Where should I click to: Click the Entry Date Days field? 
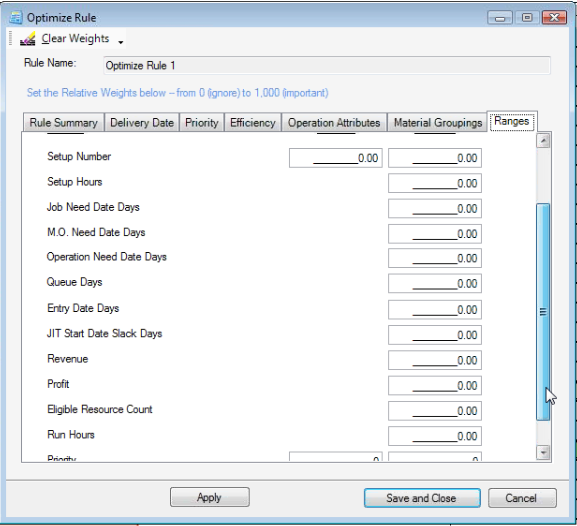[435, 310]
